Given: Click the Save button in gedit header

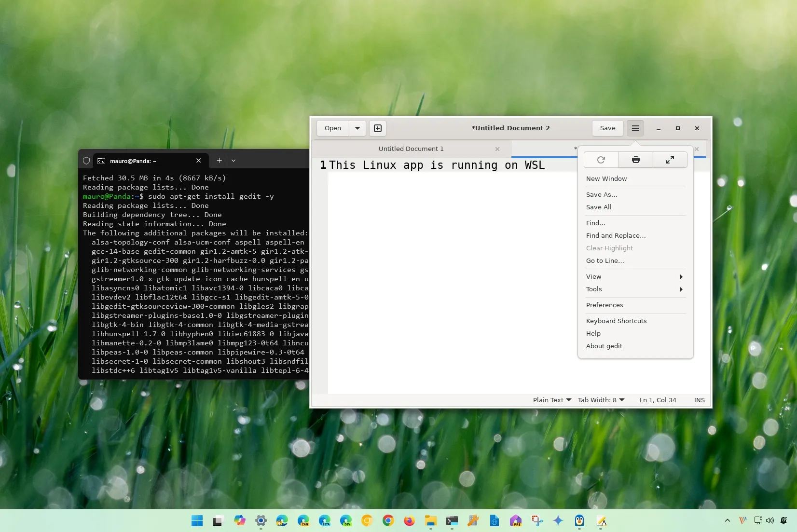Looking at the screenshot, I should pos(607,128).
